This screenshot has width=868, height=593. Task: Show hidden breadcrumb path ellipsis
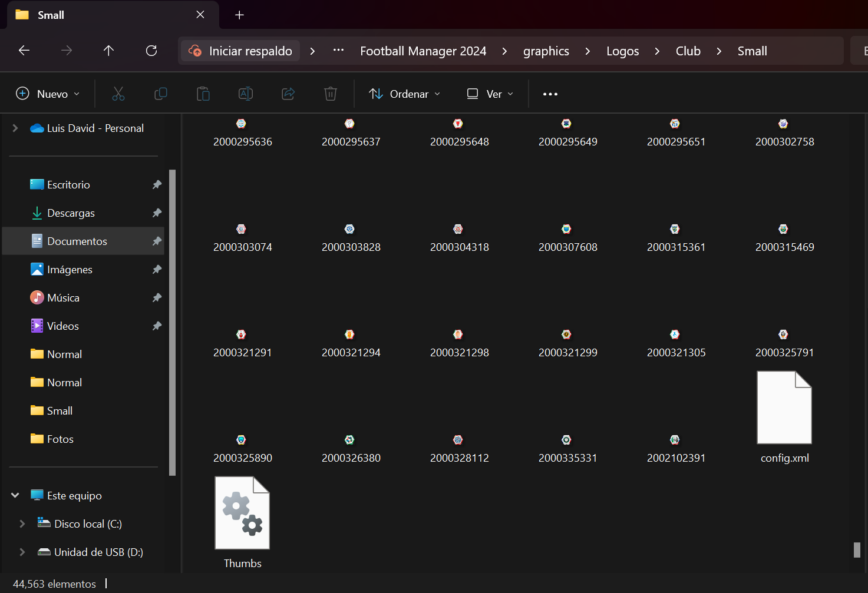[338, 50]
